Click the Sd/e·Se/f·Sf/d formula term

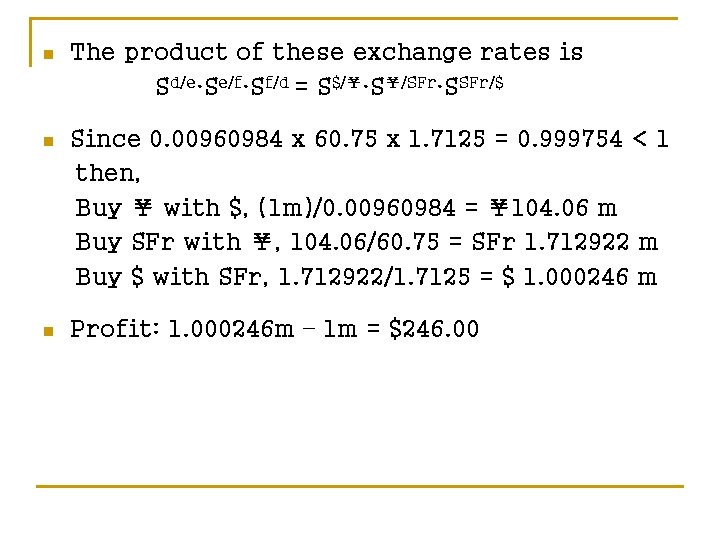click(x=224, y=85)
